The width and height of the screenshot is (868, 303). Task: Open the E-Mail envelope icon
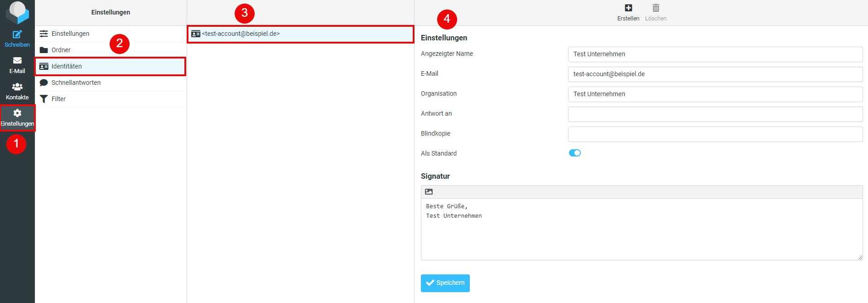[x=17, y=61]
